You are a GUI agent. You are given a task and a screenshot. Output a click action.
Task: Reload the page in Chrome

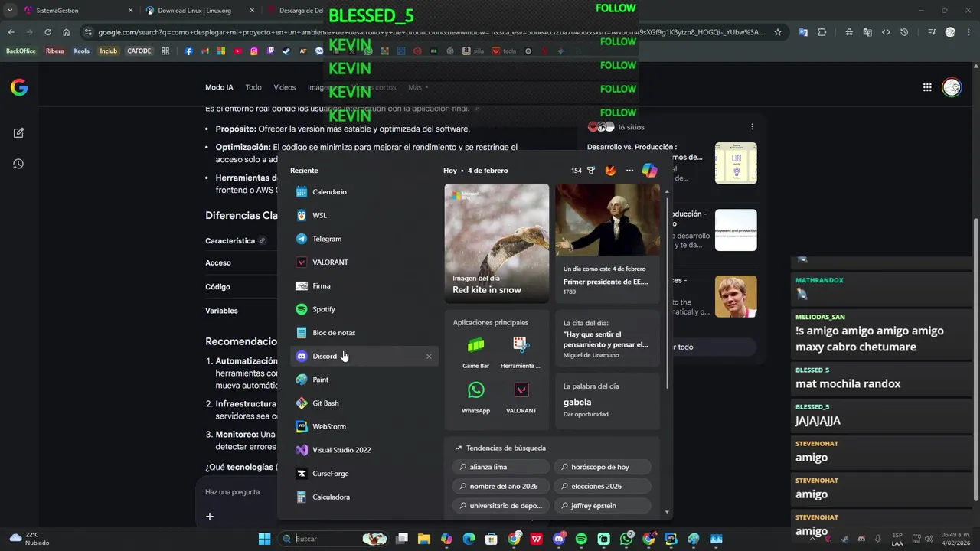coord(47,32)
